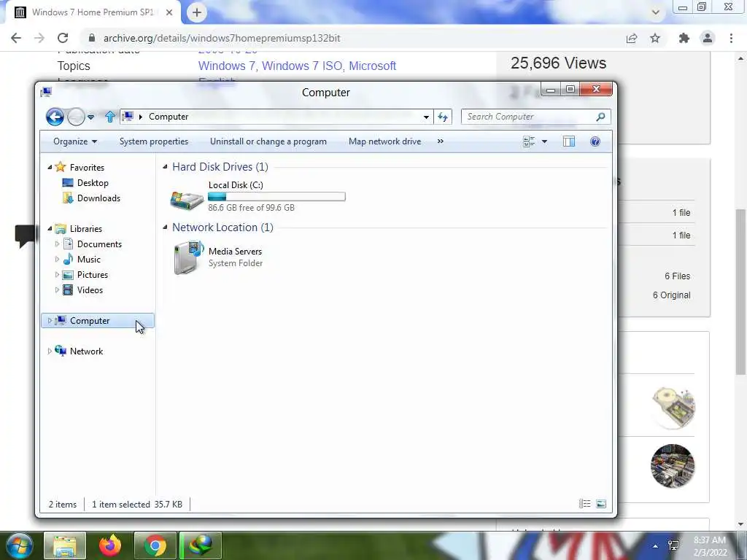The width and height of the screenshot is (747, 560).
Task: Open Downloads under Favorites
Action: 98,198
